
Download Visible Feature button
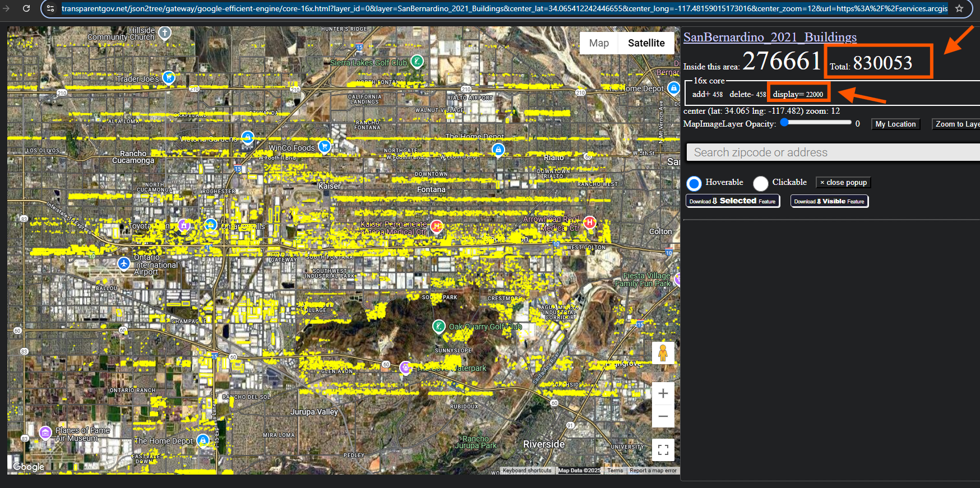[829, 201]
